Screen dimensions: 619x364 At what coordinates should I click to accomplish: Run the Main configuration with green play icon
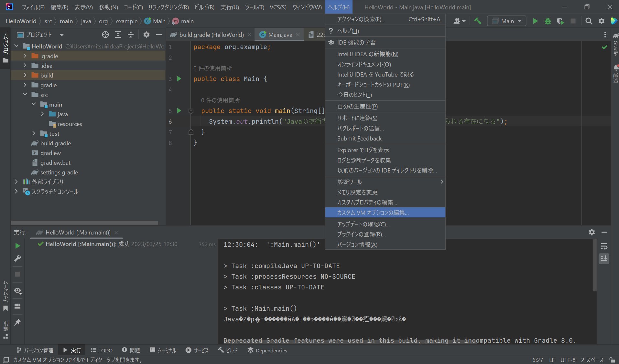point(535,21)
